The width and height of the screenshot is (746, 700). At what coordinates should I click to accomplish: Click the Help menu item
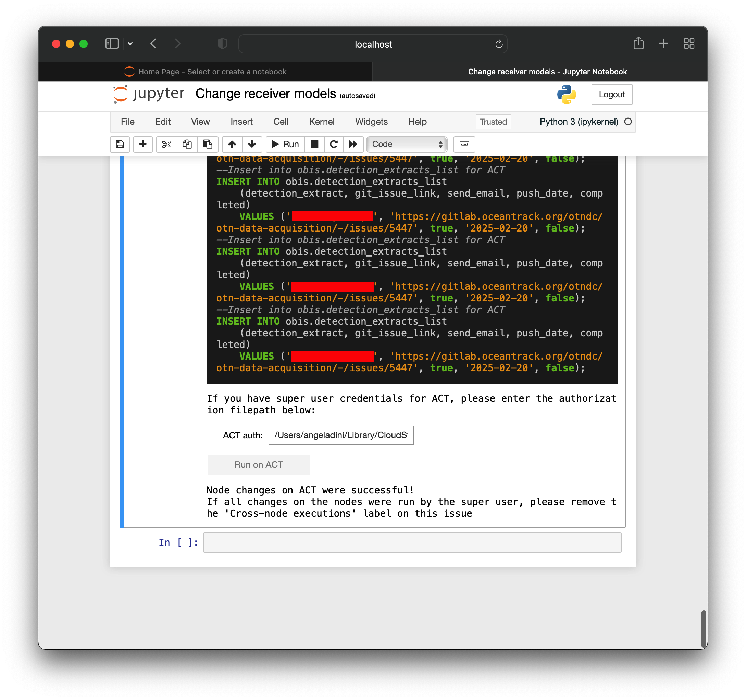pos(418,121)
